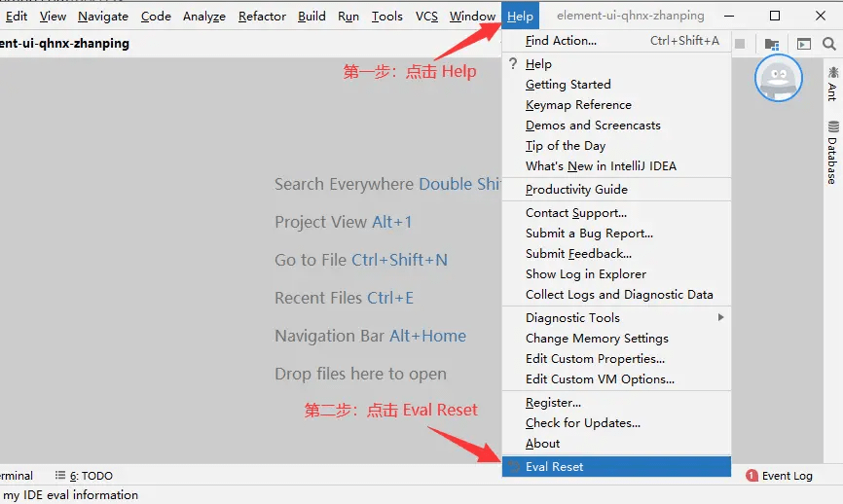Open the Help menu in menu bar
The image size is (843, 504).
click(520, 17)
